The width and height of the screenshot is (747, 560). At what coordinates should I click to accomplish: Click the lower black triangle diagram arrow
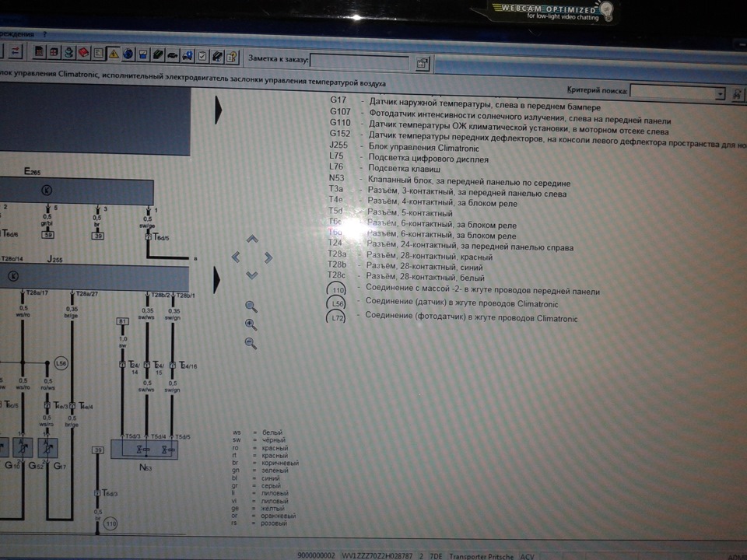pos(217,280)
